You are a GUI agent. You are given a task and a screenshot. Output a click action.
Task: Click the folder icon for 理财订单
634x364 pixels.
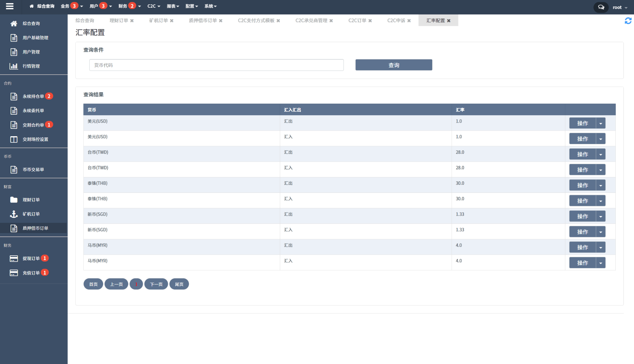pyautogui.click(x=14, y=200)
